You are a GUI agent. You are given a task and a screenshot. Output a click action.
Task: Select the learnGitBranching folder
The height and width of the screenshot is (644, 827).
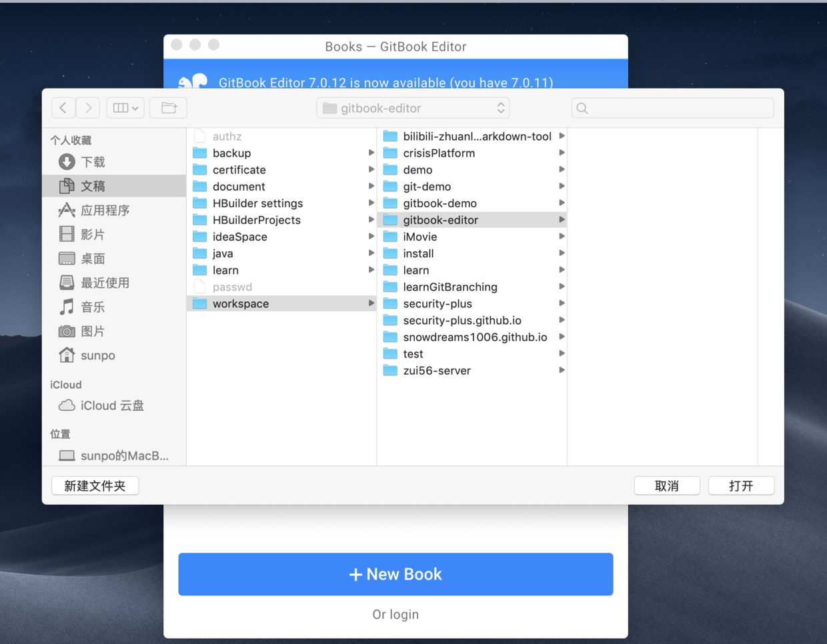coord(450,287)
